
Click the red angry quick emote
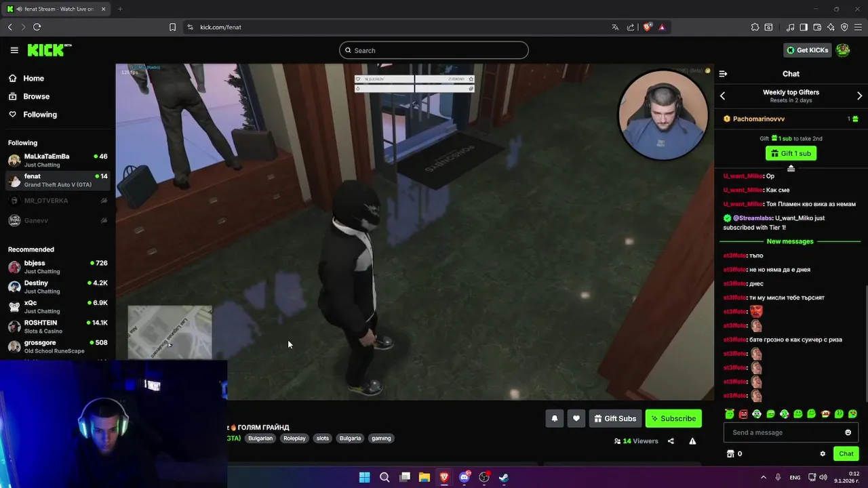[x=743, y=413]
